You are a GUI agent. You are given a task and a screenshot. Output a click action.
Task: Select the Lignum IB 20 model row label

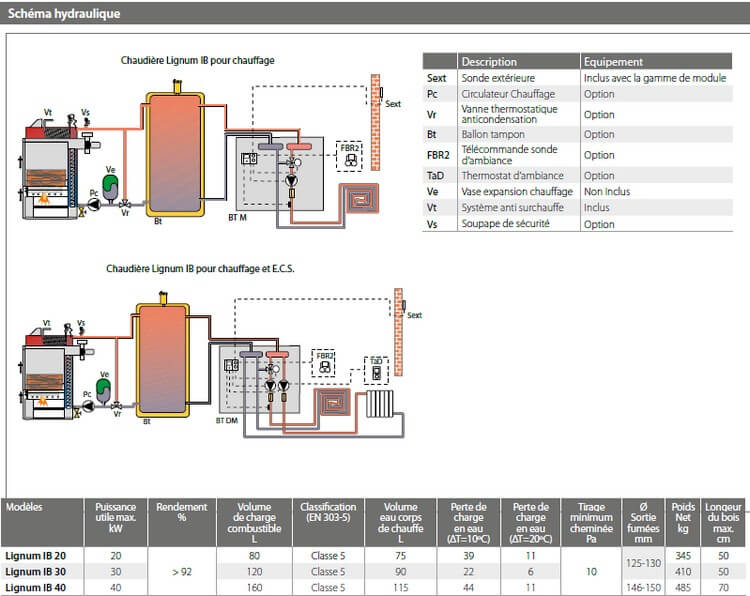(36, 554)
